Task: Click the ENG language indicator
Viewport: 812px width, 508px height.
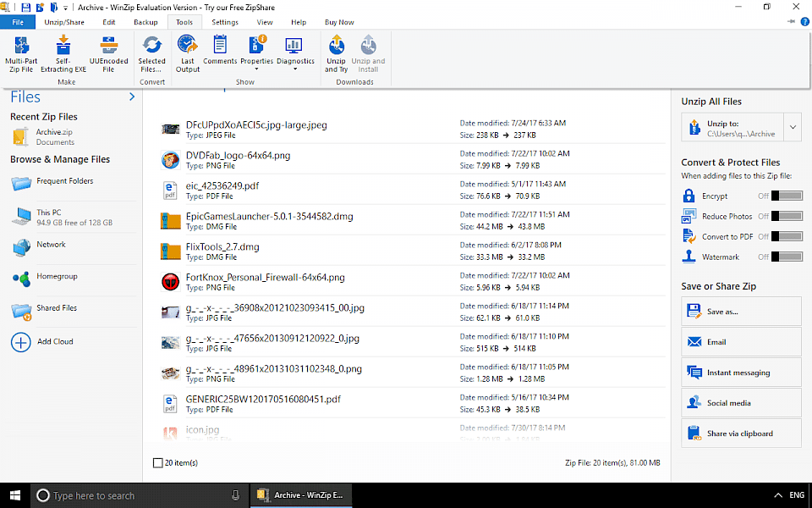Action: [797, 495]
